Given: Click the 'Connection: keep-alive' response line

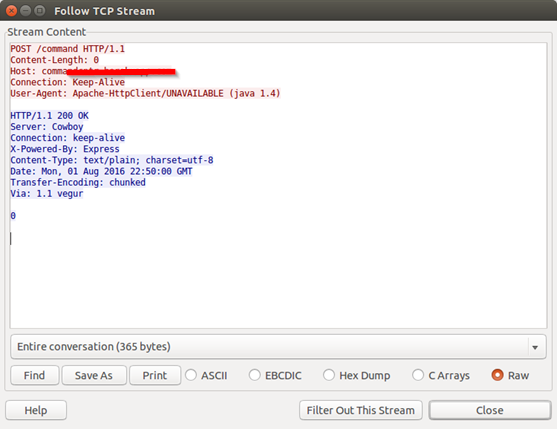Looking at the screenshot, I should (67, 138).
